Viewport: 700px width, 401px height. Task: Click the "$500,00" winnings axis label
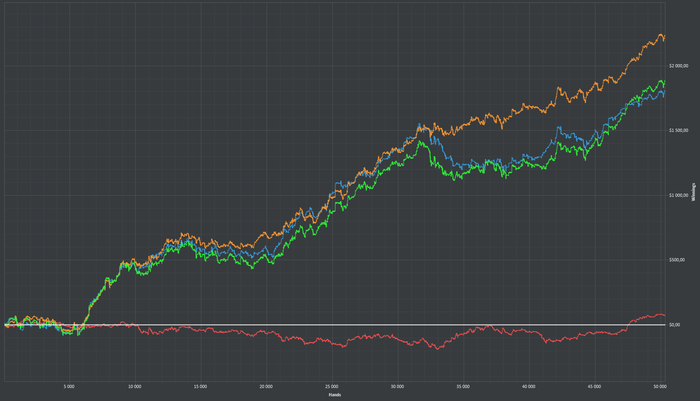[676, 260]
